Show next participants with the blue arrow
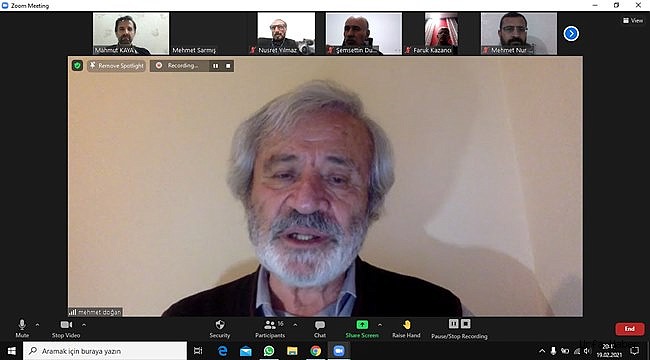Viewport: 650px width, 360px height. coord(571,33)
